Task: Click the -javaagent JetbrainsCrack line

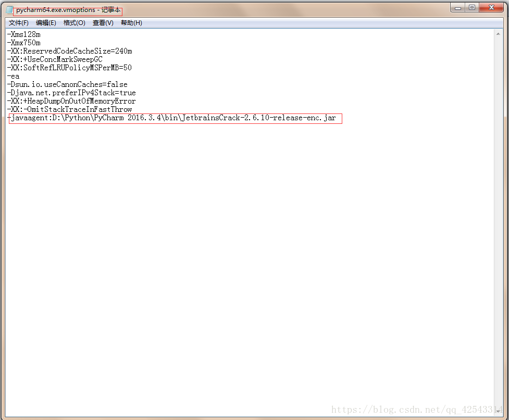Action: (171, 118)
